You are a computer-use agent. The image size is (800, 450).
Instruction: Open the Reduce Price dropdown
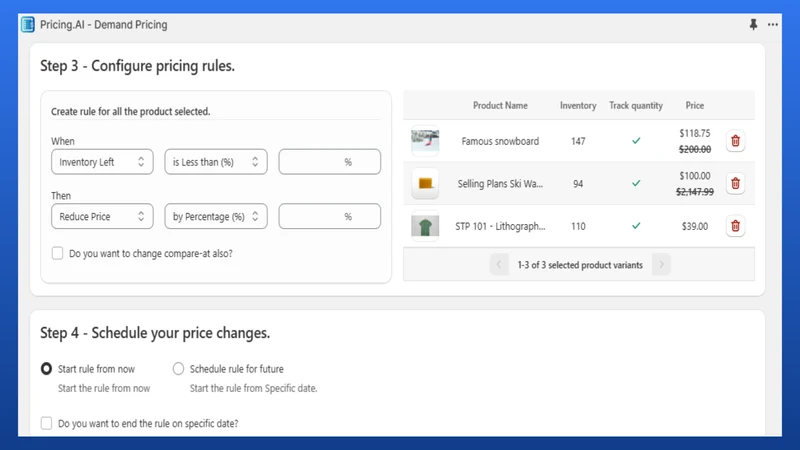[x=102, y=216]
